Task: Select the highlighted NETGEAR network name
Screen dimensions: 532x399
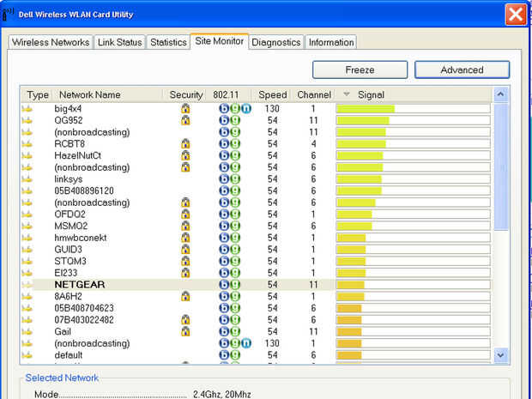Action: click(80, 285)
